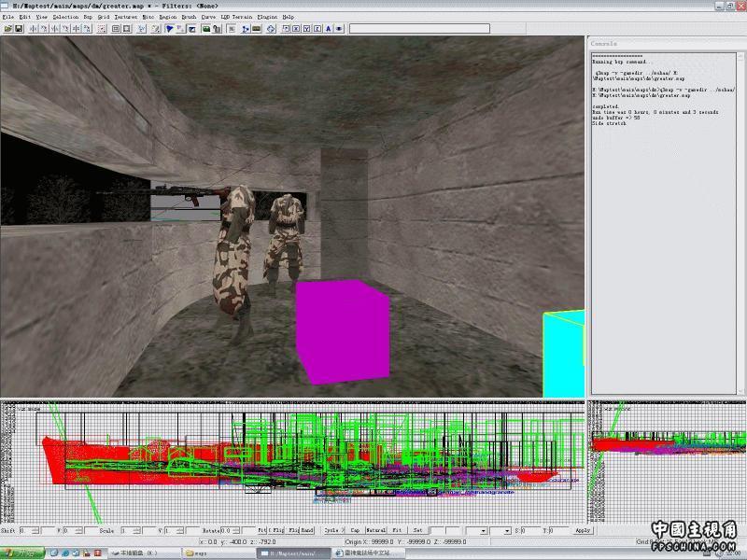The image size is (747, 560).
Task: Click the Rotate value input field
Action: (x=227, y=530)
